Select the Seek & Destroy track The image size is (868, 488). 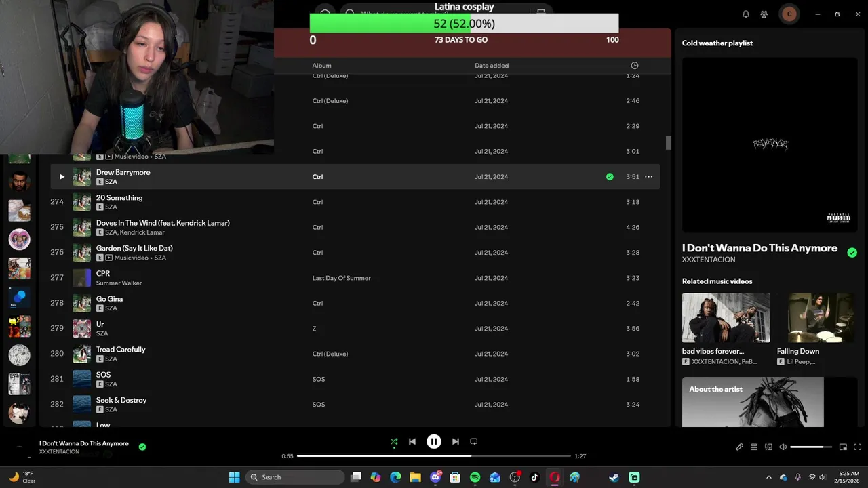coord(355,405)
